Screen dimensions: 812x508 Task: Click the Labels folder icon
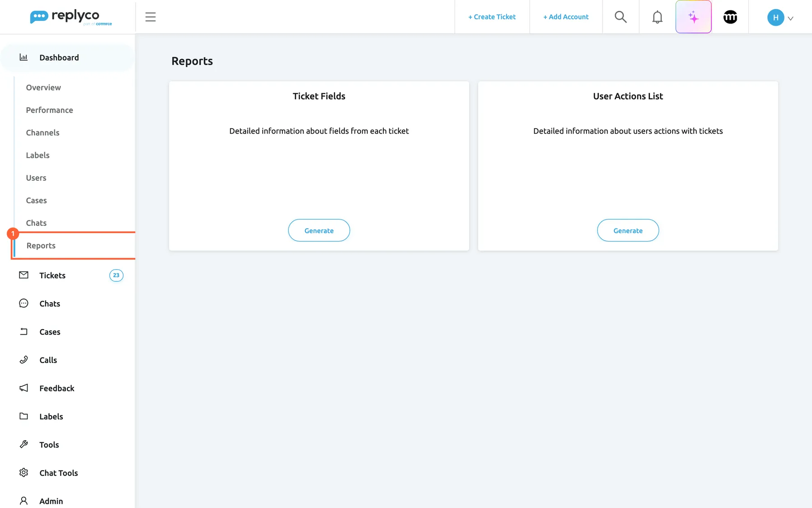tap(24, 416)
